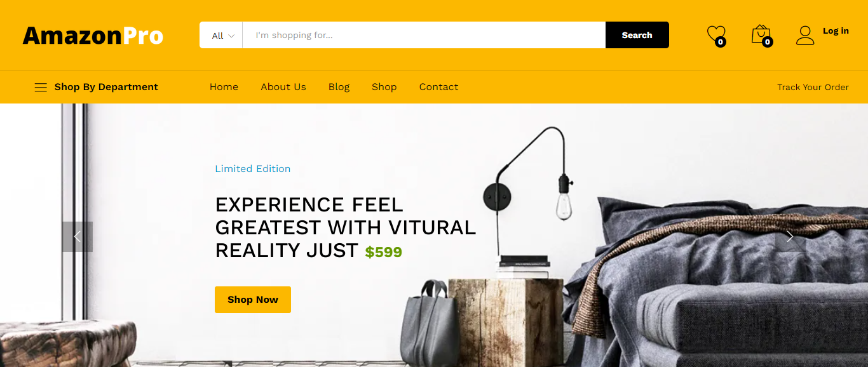Open the Contact page
This screenshot has height=367, width=868.
tap(438, 87)
